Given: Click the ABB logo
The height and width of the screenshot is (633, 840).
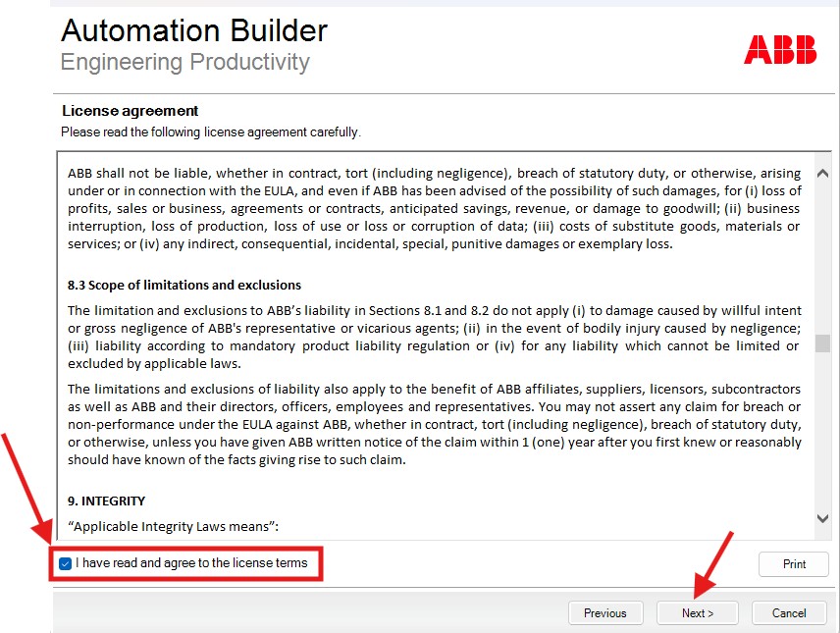Looking at the screenshot, I should pos(780,50).
